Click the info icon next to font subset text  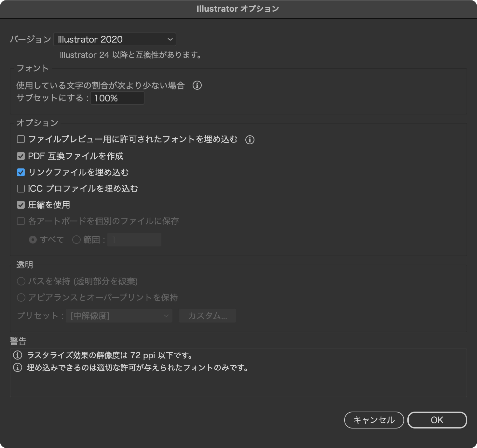pyautogui.click(x=197, y=85)
